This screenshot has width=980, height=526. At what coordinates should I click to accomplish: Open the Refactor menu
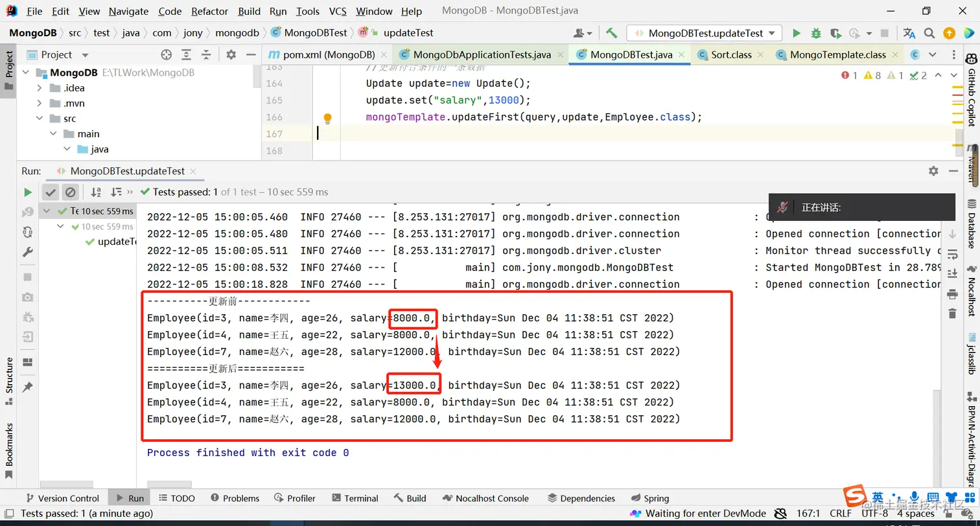[x=209, y=11]
